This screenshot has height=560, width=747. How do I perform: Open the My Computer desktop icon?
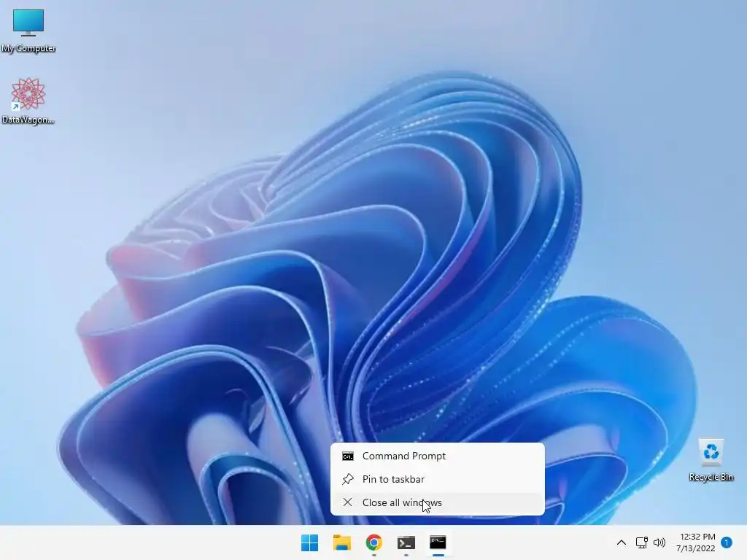pos(28,31)
